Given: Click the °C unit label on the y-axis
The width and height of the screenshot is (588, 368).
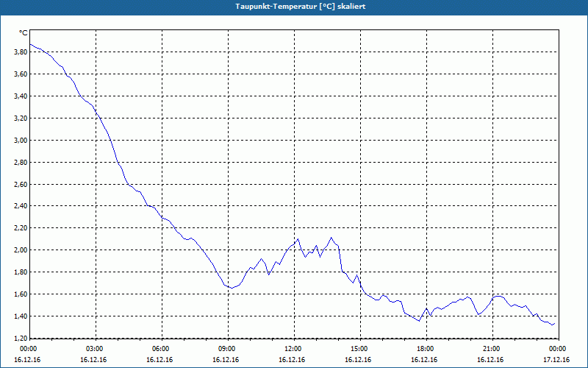Looking at the screenshot, I should click(x=24, y=33).
